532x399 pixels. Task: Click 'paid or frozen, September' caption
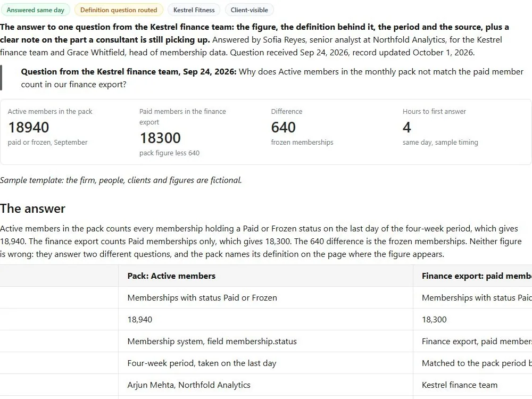pyautogui.click(x=47, y=142)
